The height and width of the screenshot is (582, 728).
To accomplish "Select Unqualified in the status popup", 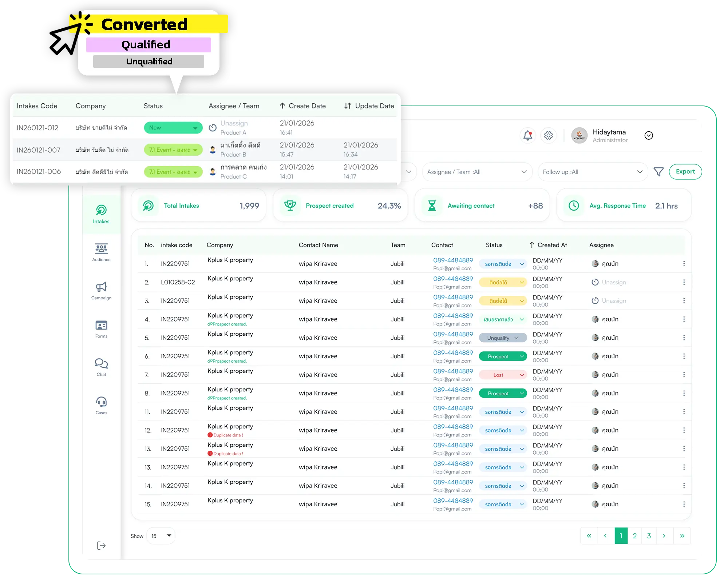I will (149, 61).
